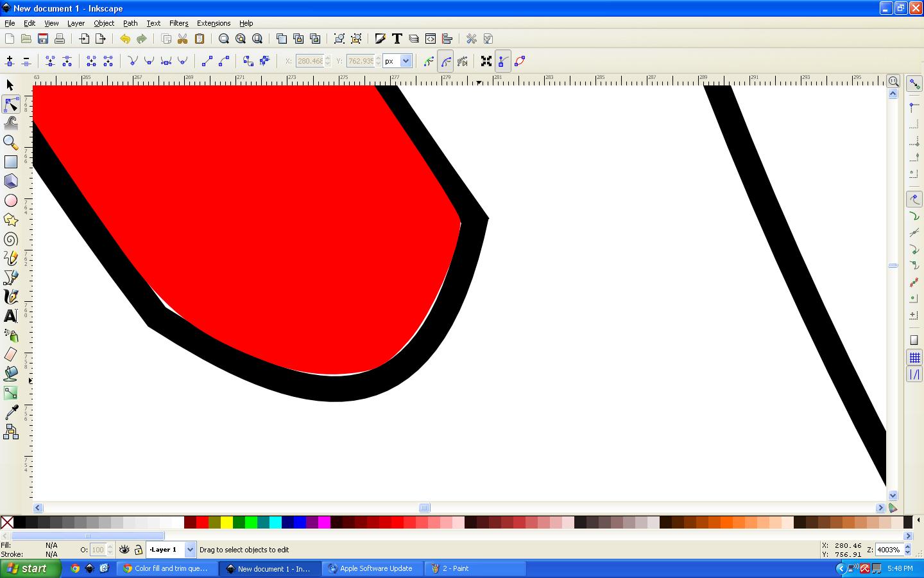Select the Text tool in toolbox

10,316
